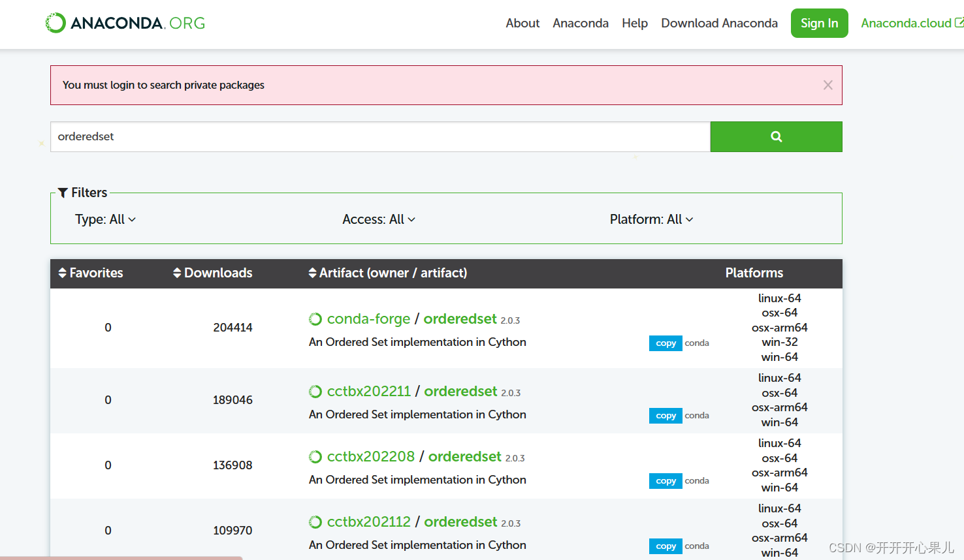Open orderedset package under conda-forge
The height and width of the screenshot is (560, 964).
pyautogui.click(x=460, y=319)
